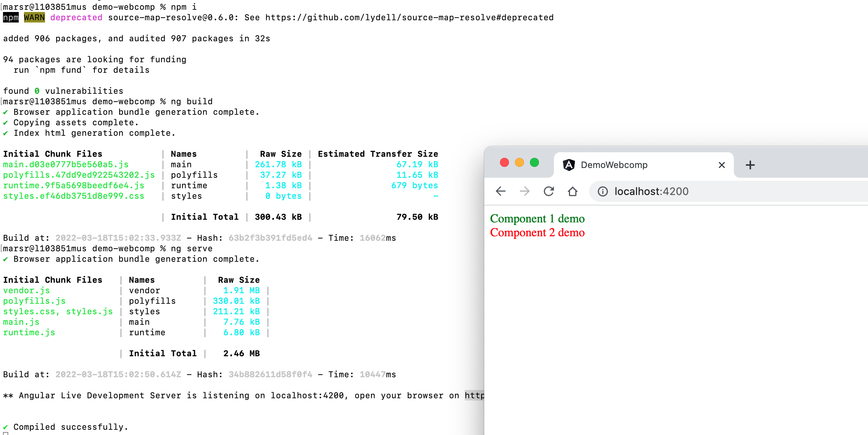868x435 pixels.
Task: Click the Component 2 demo link
Action: [537, 232]
